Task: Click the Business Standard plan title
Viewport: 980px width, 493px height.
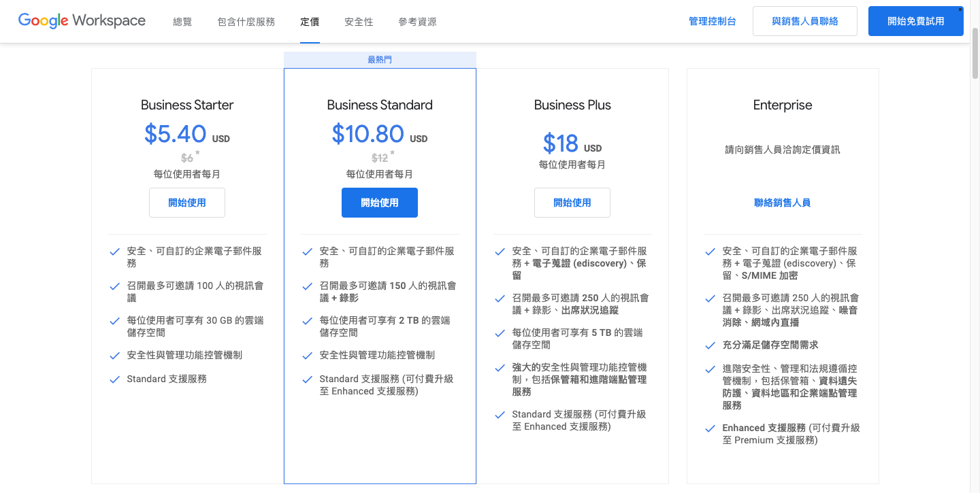Action: (380, 105)
